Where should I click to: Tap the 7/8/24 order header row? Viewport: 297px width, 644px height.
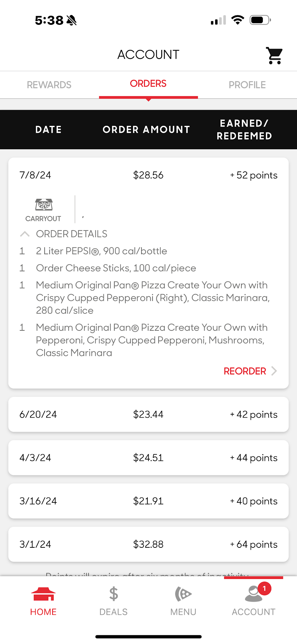click(x=148, y=175)
